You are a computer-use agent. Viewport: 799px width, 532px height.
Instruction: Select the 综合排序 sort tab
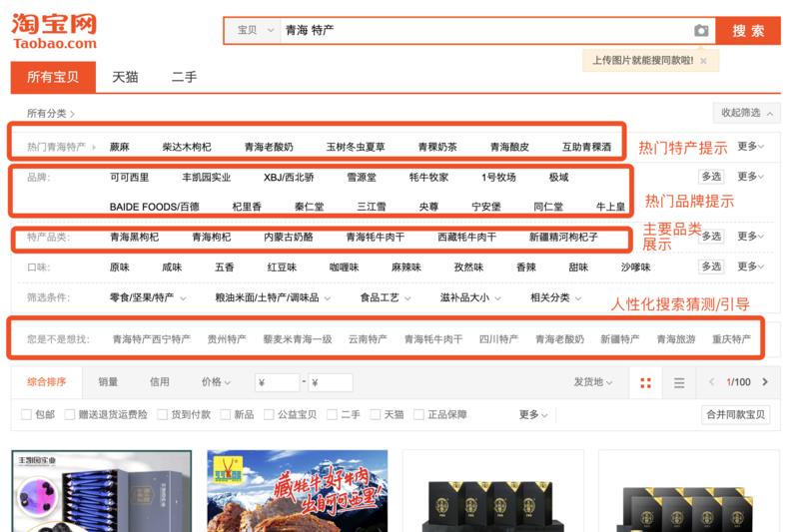47,382
